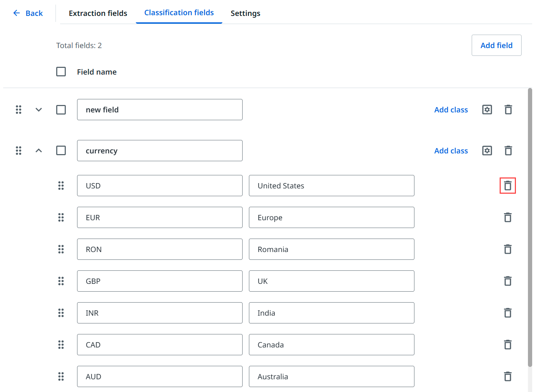
Task: Go Back to the previous page
Action: click(x=28, y=13)
